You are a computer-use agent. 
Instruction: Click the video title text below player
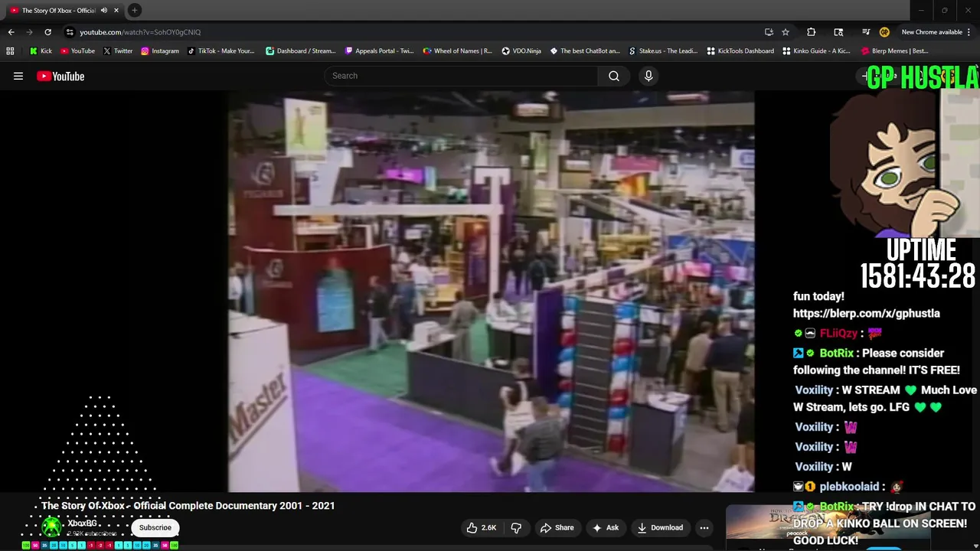click(188, 506)
